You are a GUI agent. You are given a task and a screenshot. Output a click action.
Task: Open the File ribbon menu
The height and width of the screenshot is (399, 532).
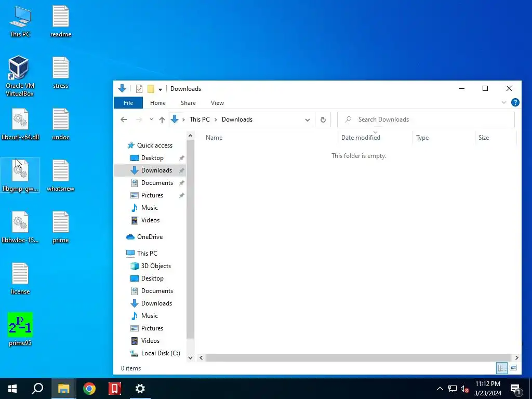(128, 103)
